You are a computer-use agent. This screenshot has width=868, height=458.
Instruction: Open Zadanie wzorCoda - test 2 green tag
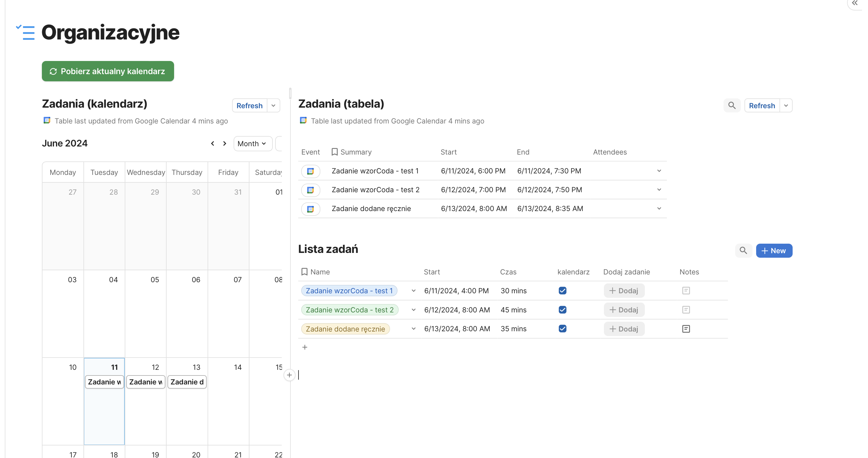point(349,310)
